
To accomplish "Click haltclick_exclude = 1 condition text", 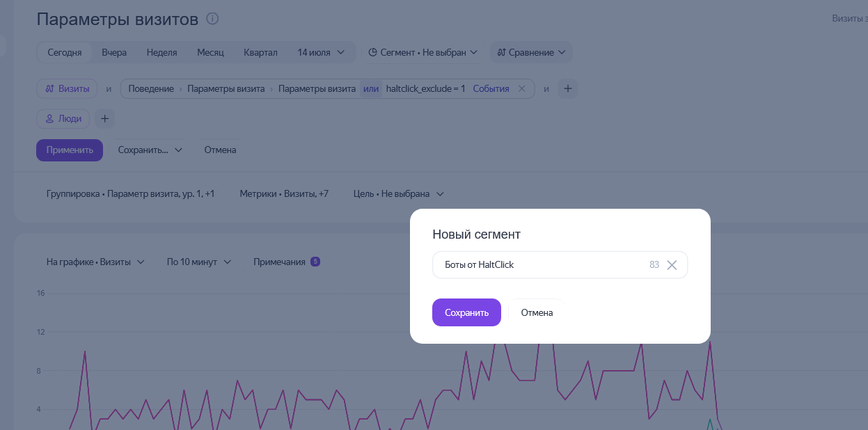I will (425, 88).
